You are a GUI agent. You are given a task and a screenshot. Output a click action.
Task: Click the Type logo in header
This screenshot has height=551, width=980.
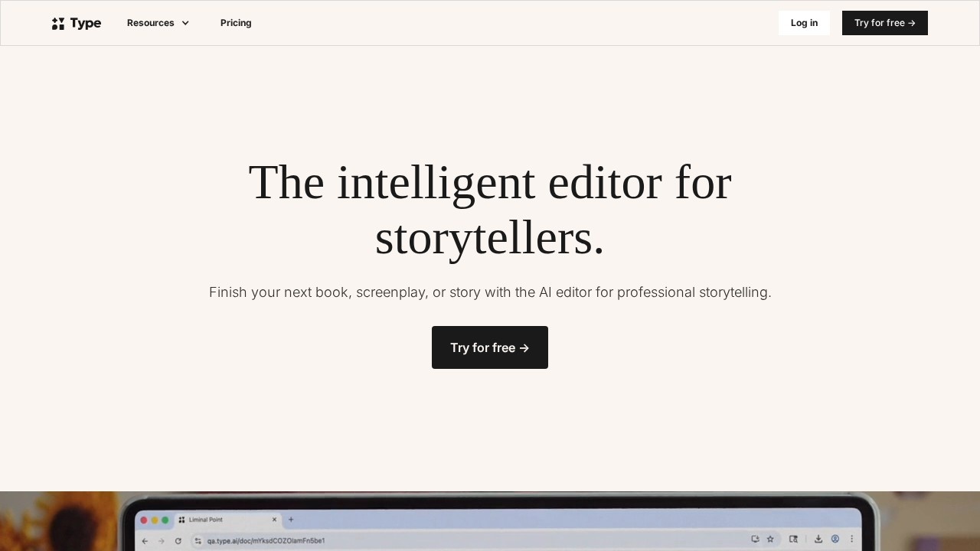click(77, 23)
